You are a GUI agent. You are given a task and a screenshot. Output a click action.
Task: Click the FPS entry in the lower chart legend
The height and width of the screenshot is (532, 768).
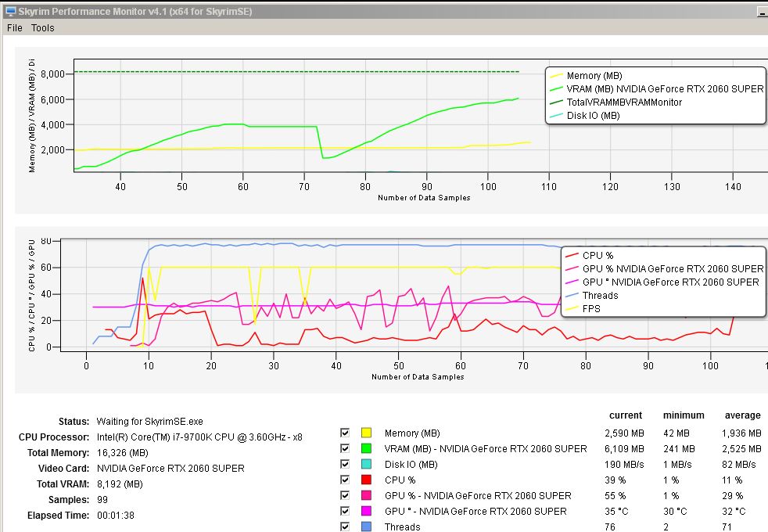tap(591, 308)
